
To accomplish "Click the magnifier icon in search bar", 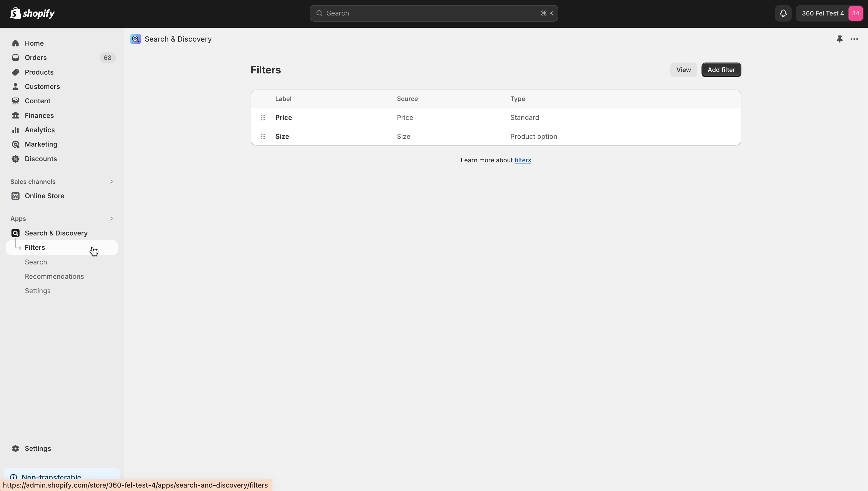I will [x=319, y=13].
